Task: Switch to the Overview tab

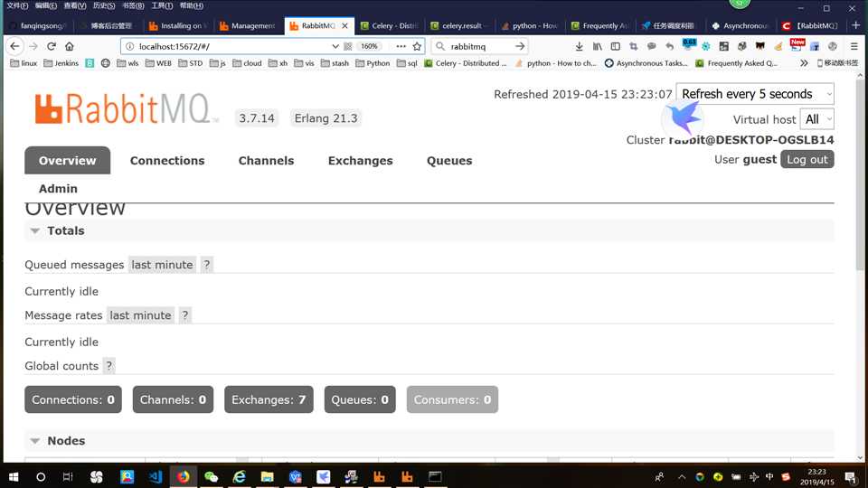Action: click(x=68, y=161)
